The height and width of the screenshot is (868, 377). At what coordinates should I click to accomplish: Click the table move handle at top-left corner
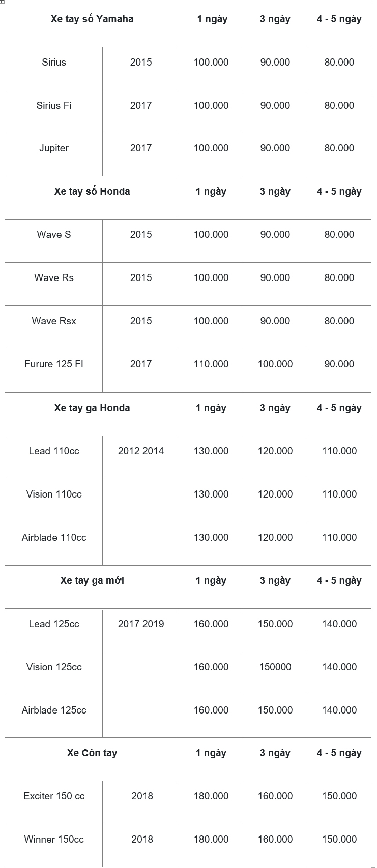click(x=2, y=2)
